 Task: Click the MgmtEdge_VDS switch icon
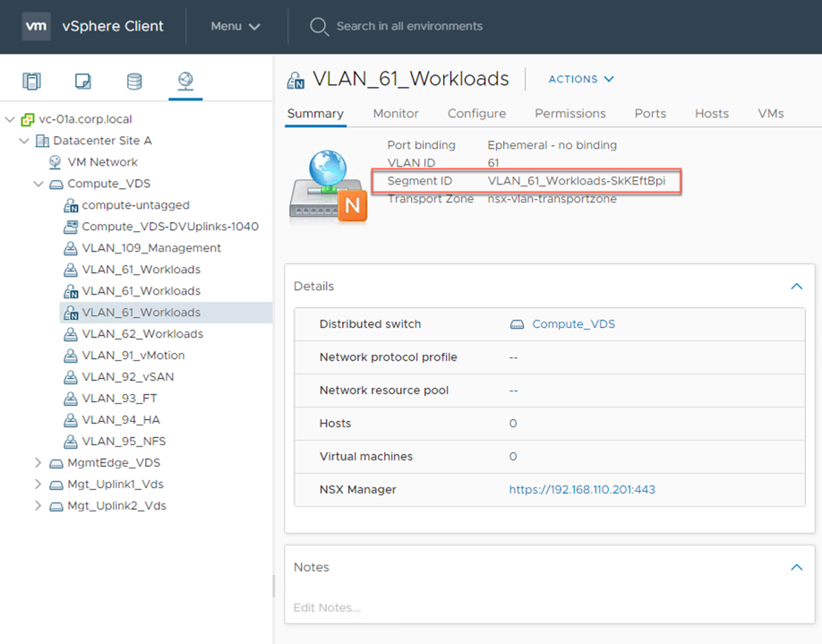56,464
